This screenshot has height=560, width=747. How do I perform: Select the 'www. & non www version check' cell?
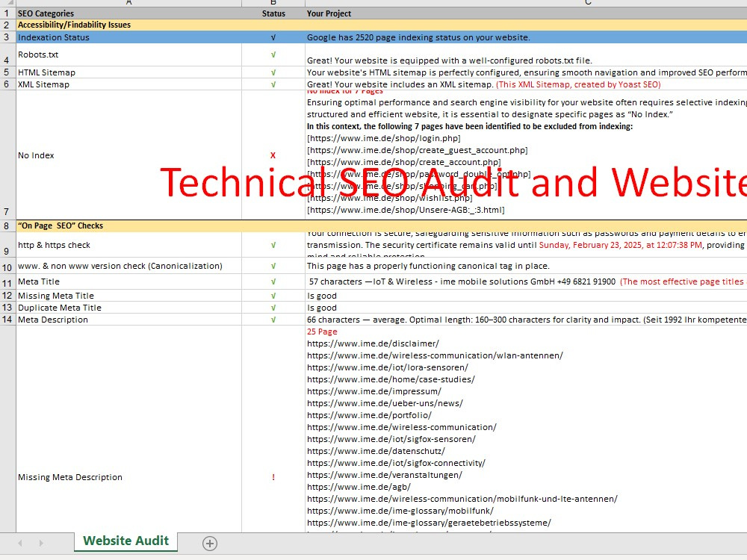128,266
